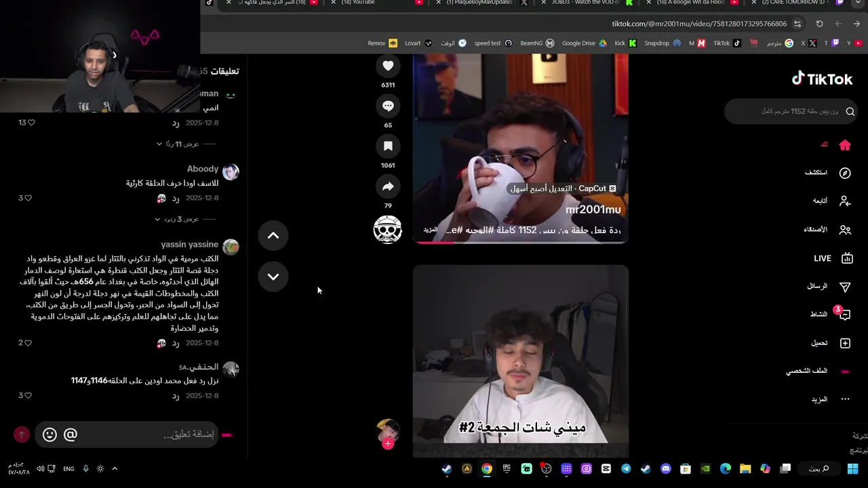Open the Profile (الملف الشخصي) sidebar item
The width and height of the screenshot is (868, 488).
pos(817,371)
